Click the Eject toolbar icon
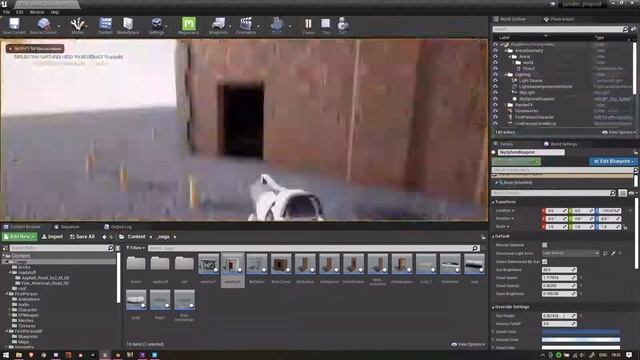 (343, 24)
